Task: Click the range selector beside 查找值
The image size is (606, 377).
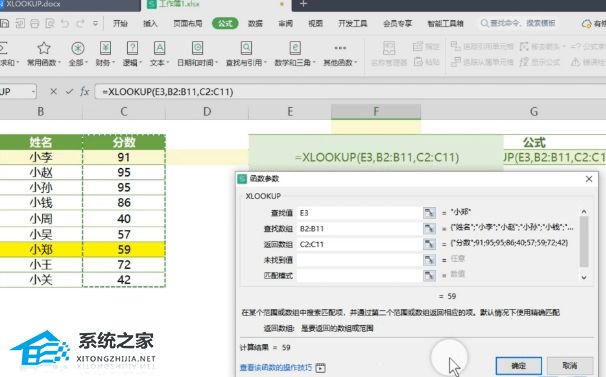Action: [x=429, y=213]
